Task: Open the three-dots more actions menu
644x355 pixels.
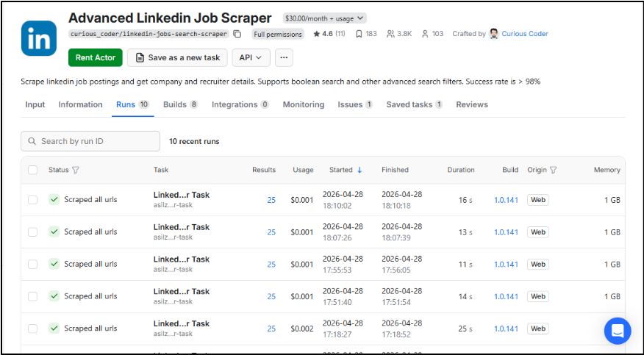Action: (x=284, y=57)
